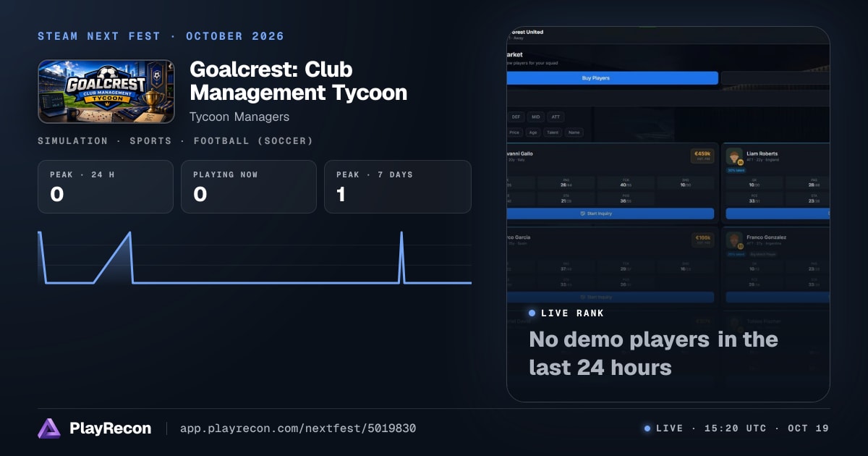This screenshot has width=868, height=456.
Task: Click the game title Goalcrest: Club Management Tycoon
Action: point(298,81)
